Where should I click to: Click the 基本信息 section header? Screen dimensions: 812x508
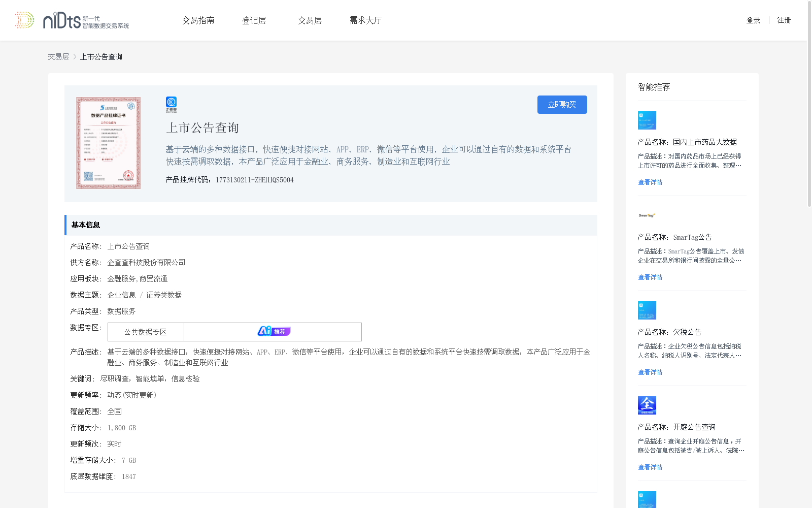click(x=331, y=225)
